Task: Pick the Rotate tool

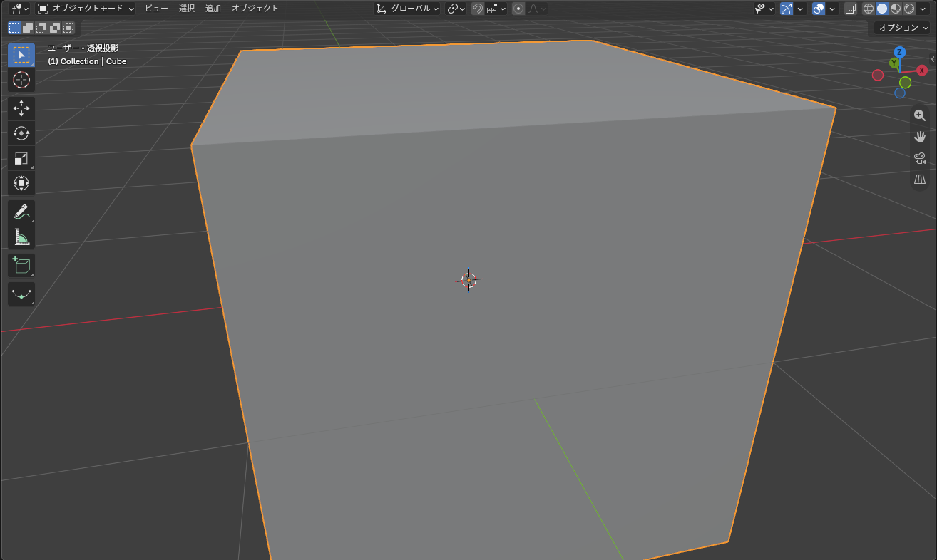Action: click(21, 133)
